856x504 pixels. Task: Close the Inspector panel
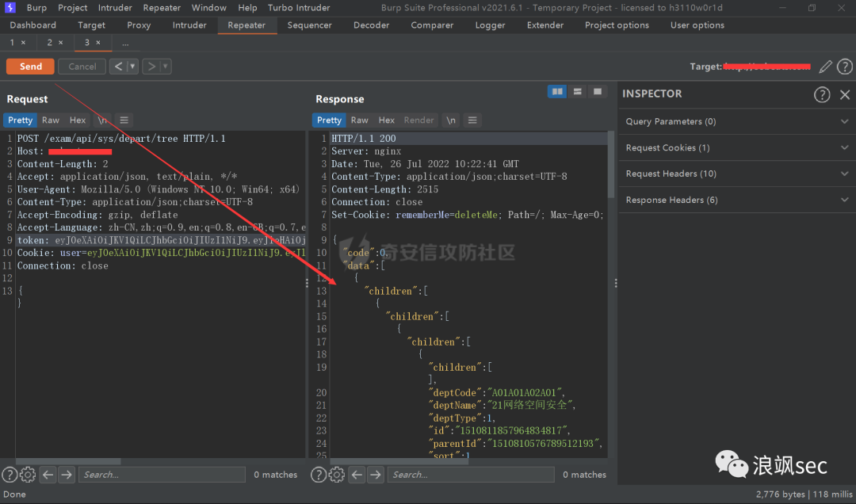[x=845, y=94]
